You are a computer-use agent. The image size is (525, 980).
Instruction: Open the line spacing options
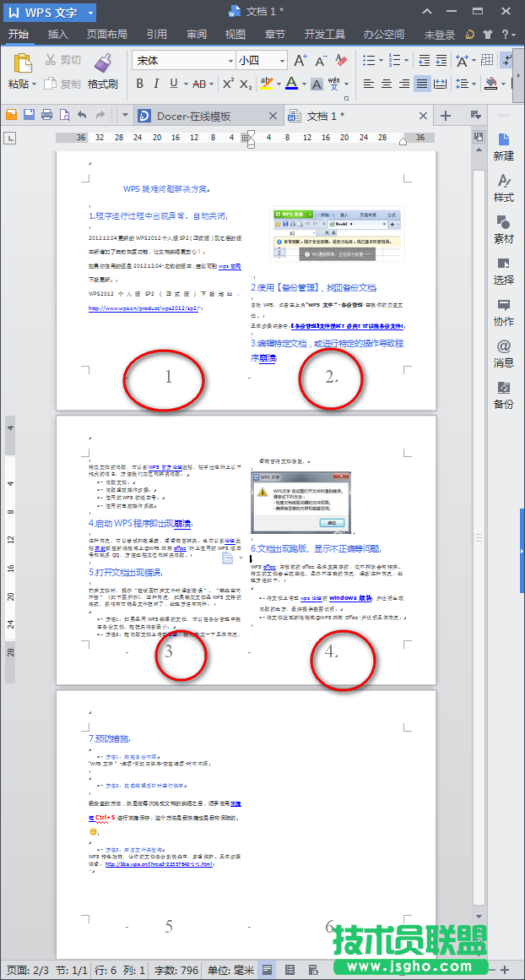(x=462, y=84)
